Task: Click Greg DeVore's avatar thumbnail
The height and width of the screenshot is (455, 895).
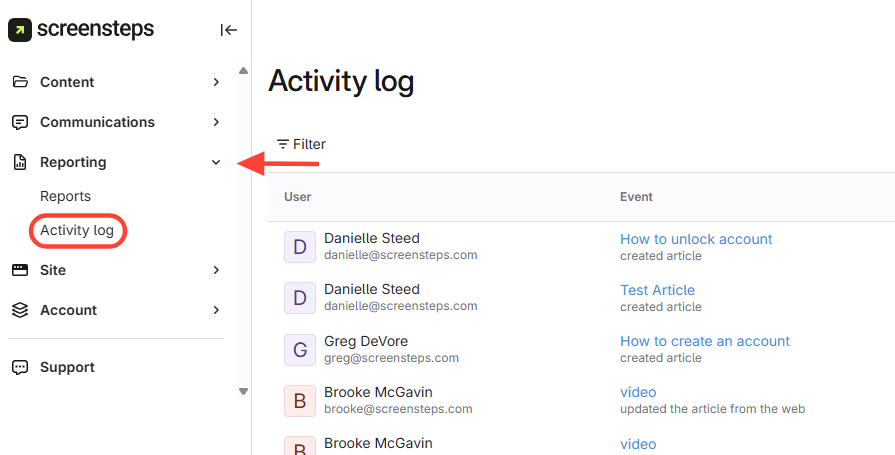Action: pos(300,349)
